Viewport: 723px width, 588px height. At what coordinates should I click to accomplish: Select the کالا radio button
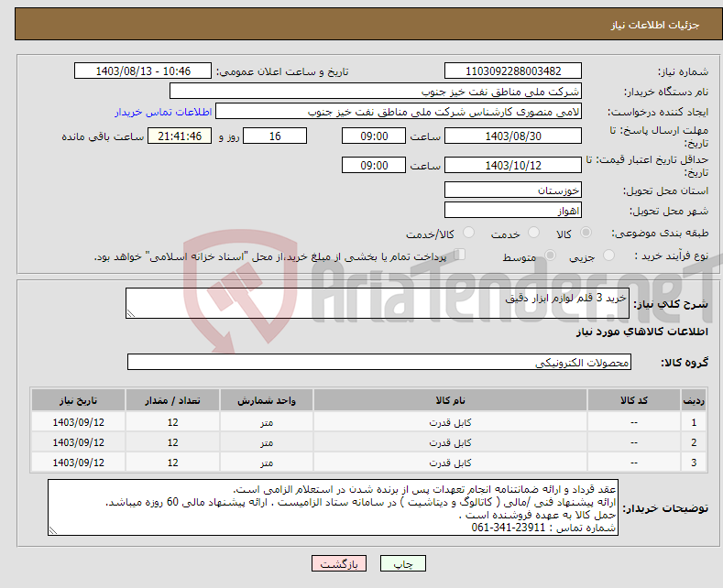click(586, 233)
